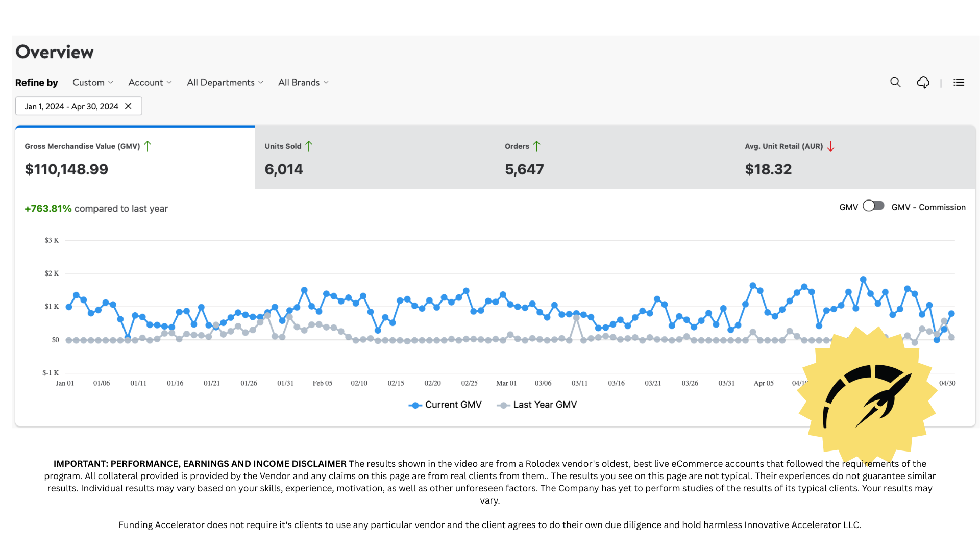Click the Jan 1, 2024 - Apr 30, 2024 date chip
The width and height of the screenshot is (980, 551).
[71, 106]
